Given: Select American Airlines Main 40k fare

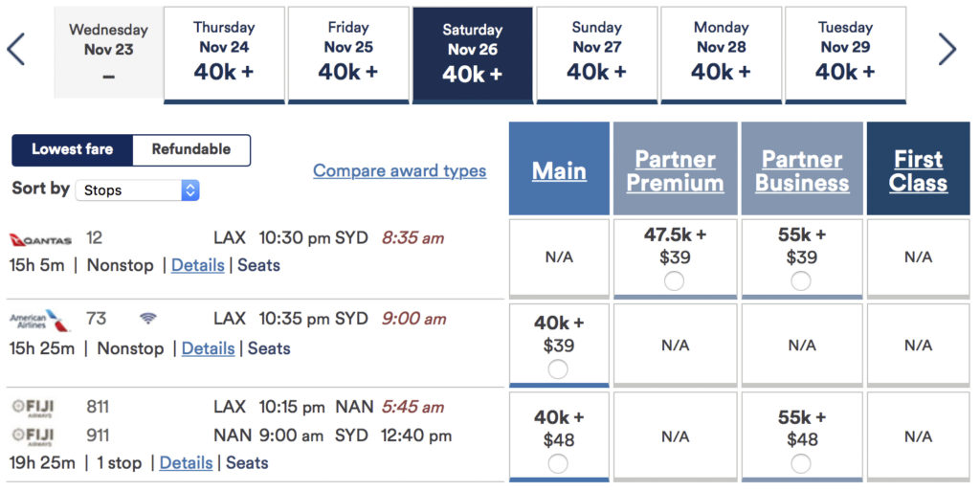Looking at the screenshot, I should [558, 369].
